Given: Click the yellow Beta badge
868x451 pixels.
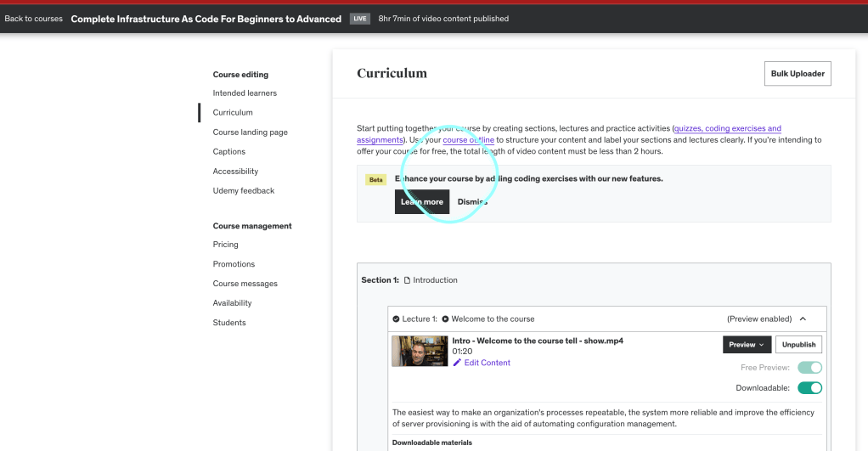Looking at the screenshot, I should click(x=376, y=180).
